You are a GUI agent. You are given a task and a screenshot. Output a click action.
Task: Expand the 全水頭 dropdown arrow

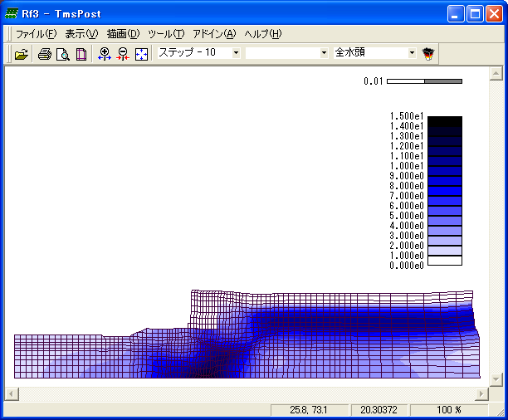[412, 52]
